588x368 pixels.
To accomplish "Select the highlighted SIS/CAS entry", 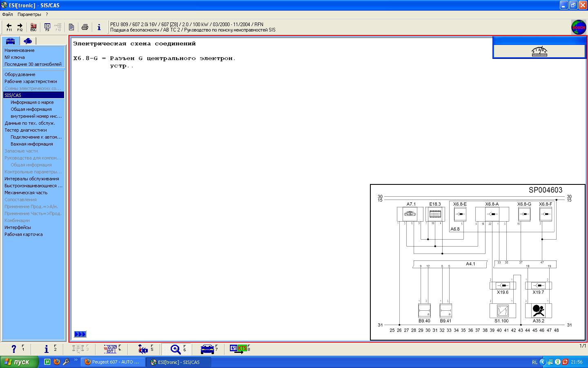I will (33, 95).
